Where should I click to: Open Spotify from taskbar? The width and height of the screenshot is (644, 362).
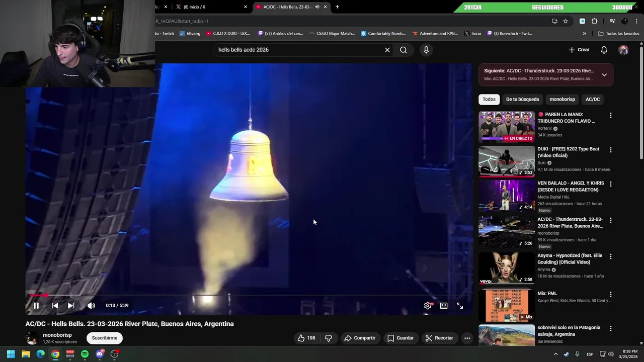[85, 354]
